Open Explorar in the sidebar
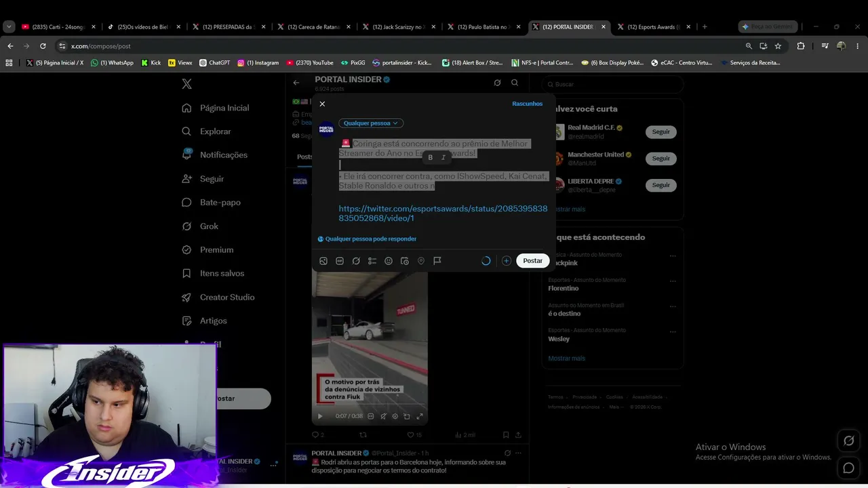Viewport: 868px width, 488px height. (207, 131)
